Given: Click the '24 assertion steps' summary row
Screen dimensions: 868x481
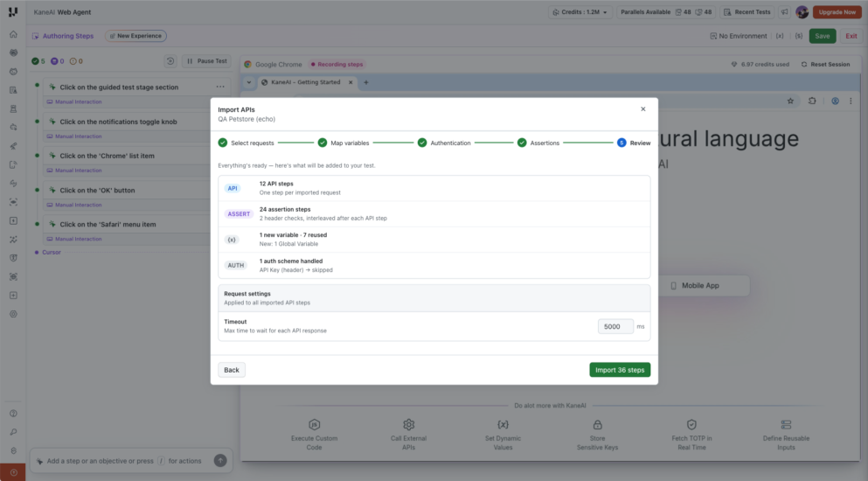Looking at the screenshot, I should [x=434, y=213].
